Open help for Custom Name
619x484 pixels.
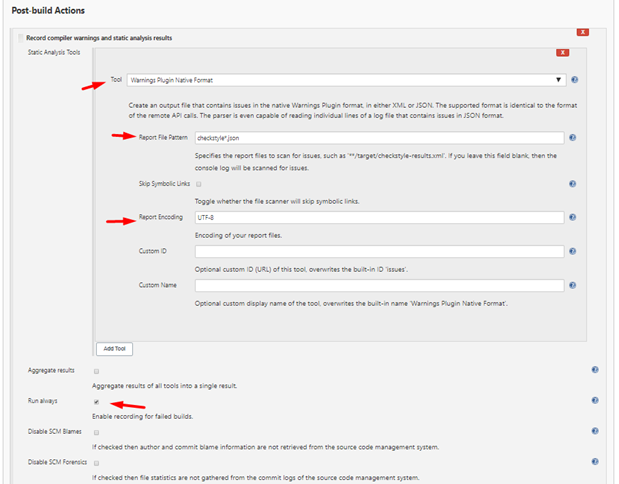point(572,285)
